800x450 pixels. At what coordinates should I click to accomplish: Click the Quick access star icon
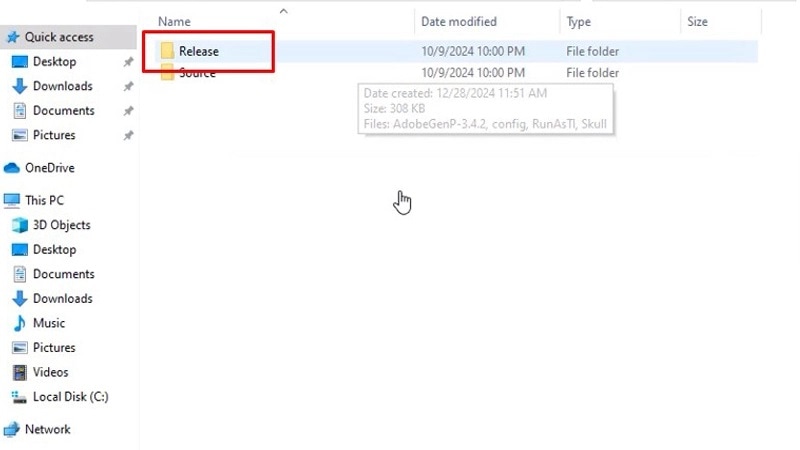tap(13, 37)
